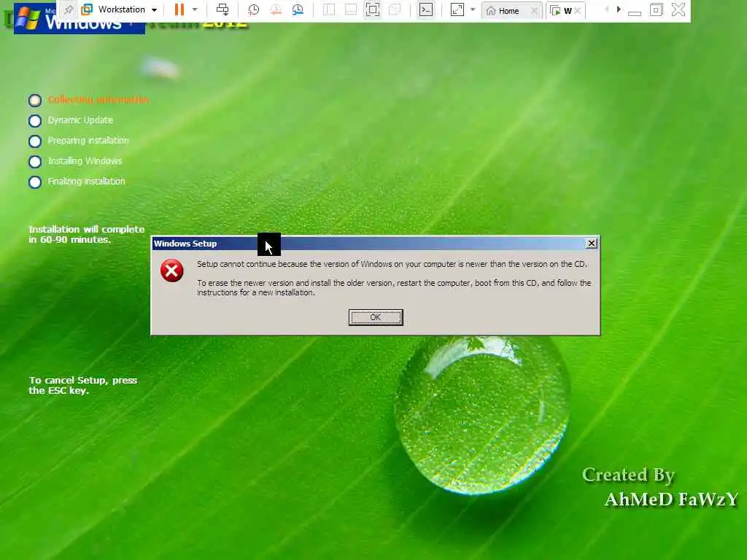Viewport: 747px width, 560px height.
Task: Expand the stretch display dropdown arrow
Action: point(473,9)
